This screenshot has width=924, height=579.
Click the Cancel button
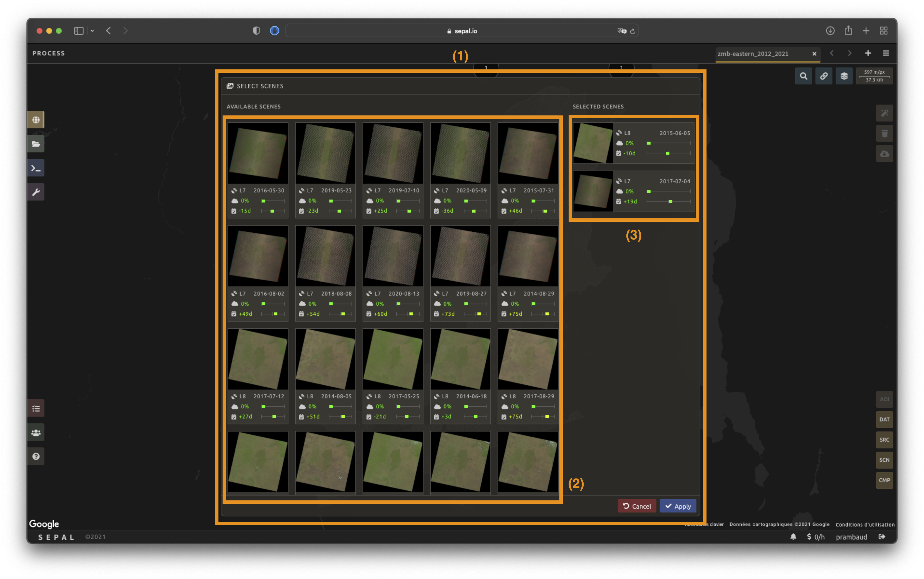click(x=637, y=506)
